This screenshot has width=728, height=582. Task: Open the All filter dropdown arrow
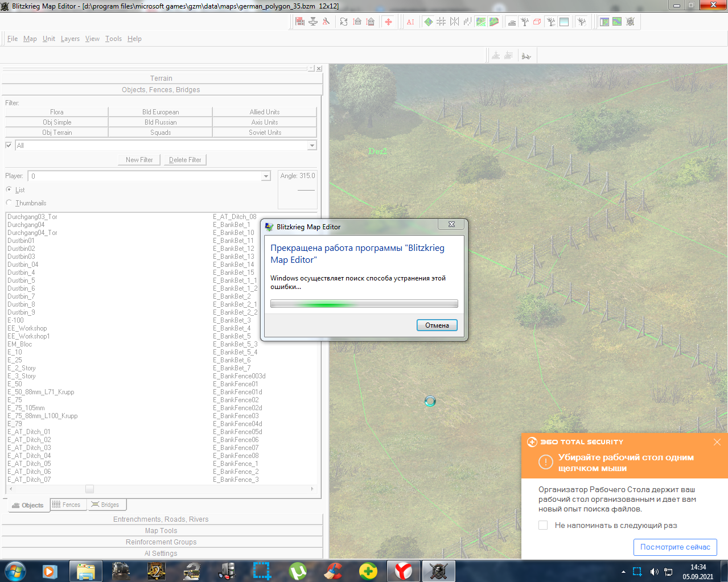pos(311,146)
